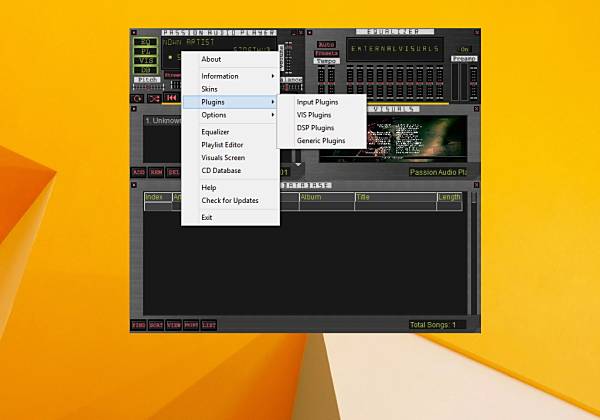This screenshot has height=420, width=600.
Task: Adjust the first equalizer band slider
Action: click(x=350, y=82)
